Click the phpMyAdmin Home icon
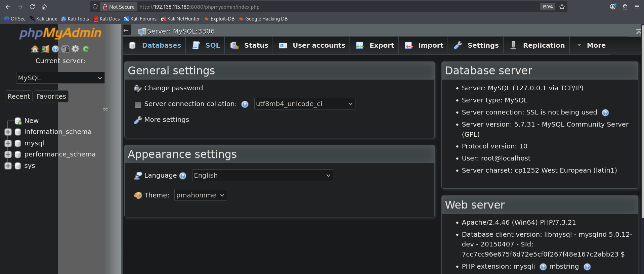Image resolution: width=644 pixels, height=274 pixels. pyautogui.click(x=35, y=49)
